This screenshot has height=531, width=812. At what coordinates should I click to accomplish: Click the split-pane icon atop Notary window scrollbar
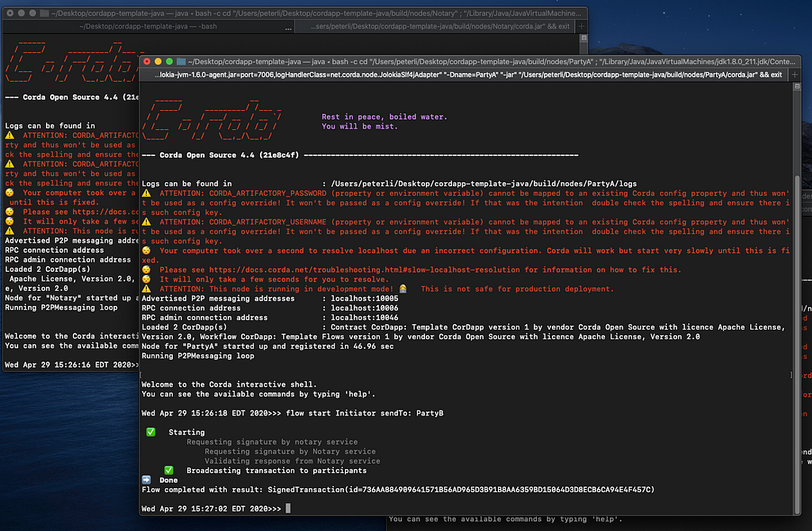pyautogui.click(x=584, y=38)
